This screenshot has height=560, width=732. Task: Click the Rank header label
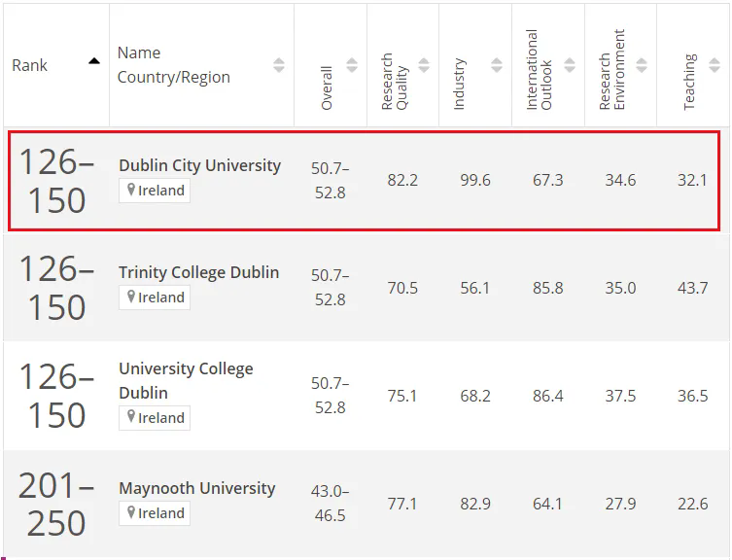[x=30, y=65]
